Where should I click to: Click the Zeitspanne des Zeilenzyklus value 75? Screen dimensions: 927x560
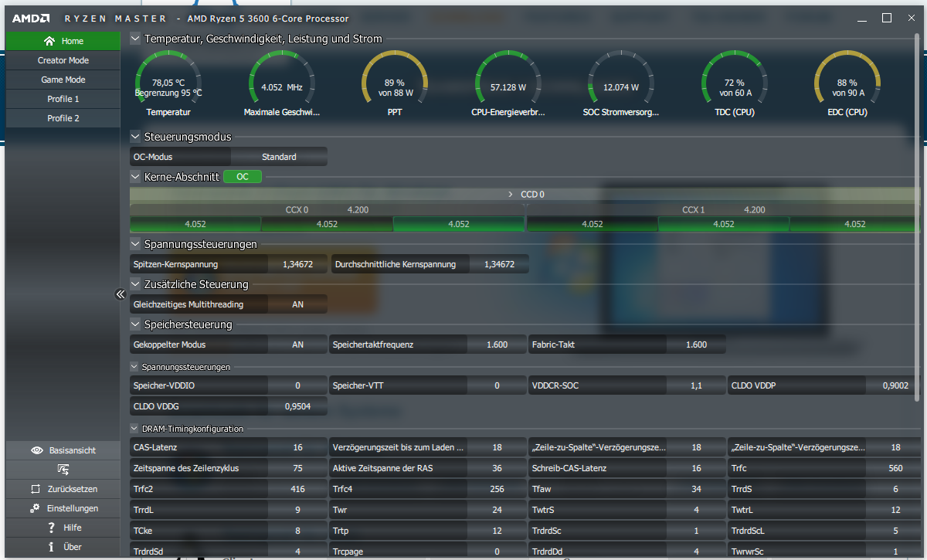click(x=297, y=468)
